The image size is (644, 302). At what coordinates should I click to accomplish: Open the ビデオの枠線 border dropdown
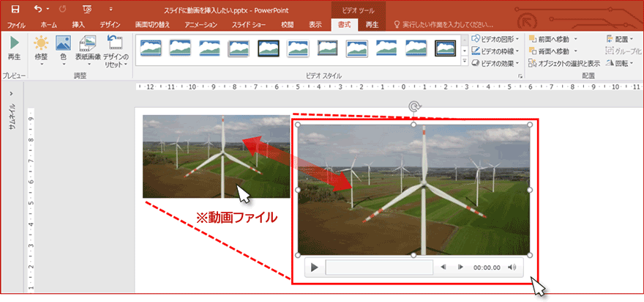tap(495, 51)
